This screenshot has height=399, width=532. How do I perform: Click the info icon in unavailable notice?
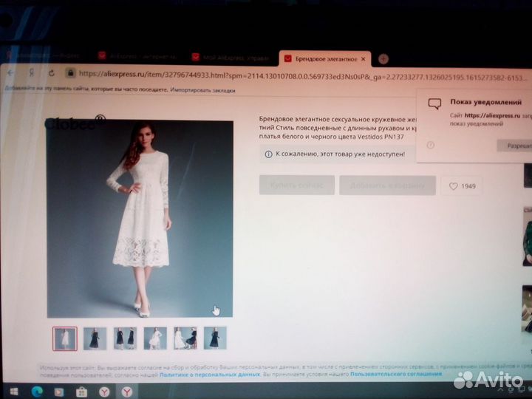pyautogui.click(x=267, y=154)
